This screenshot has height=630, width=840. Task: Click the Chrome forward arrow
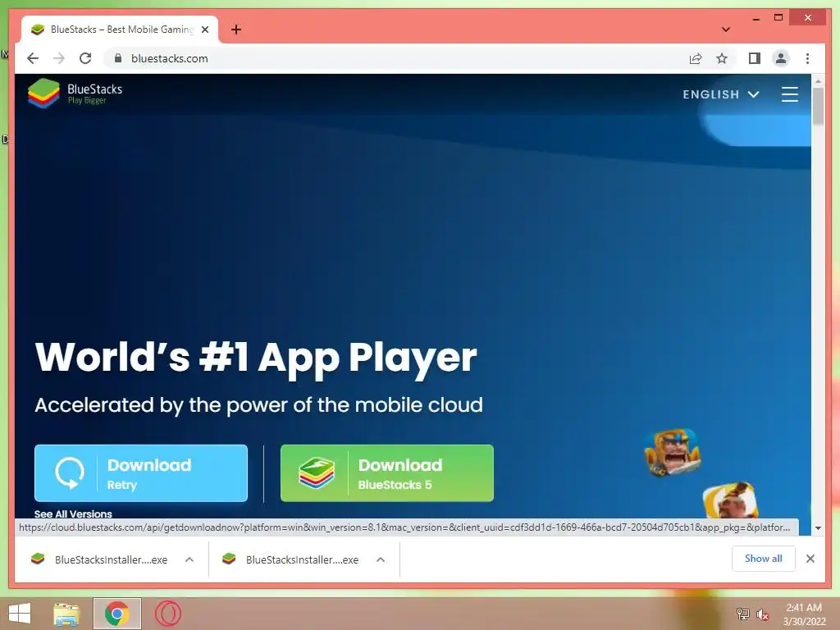59,58
